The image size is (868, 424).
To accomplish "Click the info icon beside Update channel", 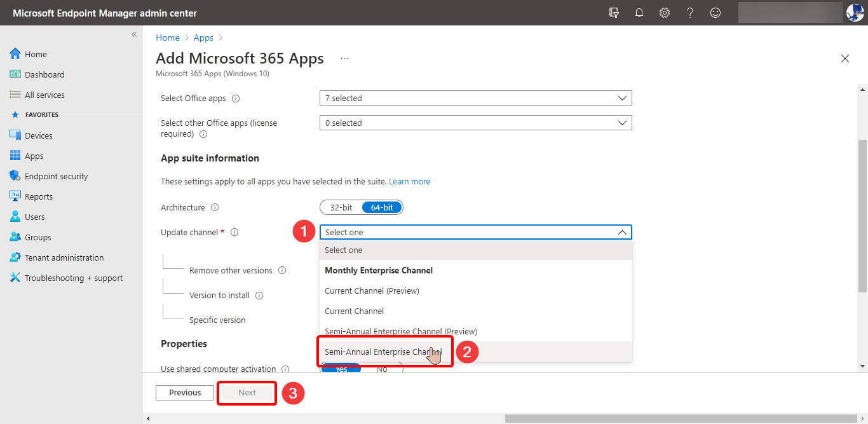I will pyautogui.click(x=234, y=232).
